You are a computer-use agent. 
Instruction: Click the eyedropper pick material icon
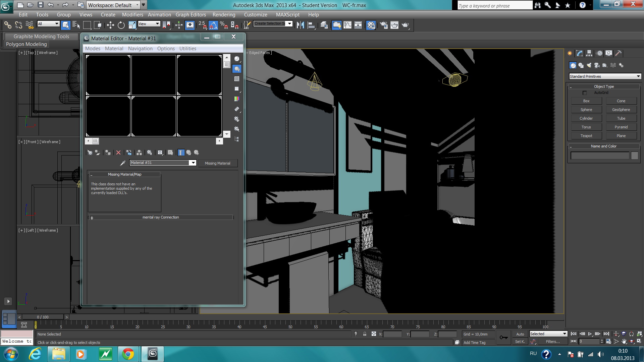tap(123, 163)
